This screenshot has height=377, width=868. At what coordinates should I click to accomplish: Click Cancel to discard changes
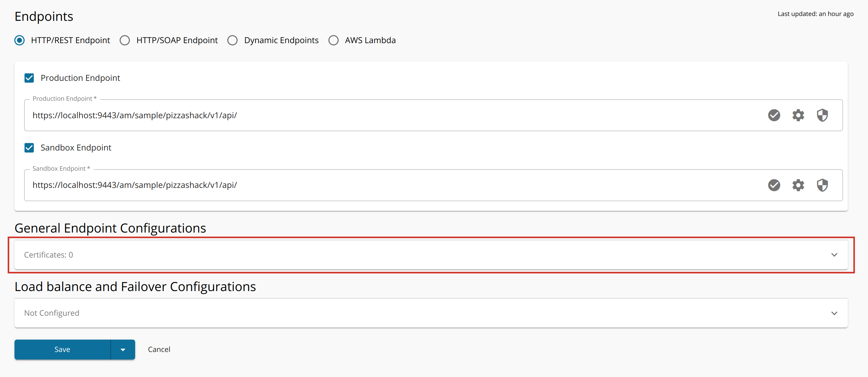[159, 349]
